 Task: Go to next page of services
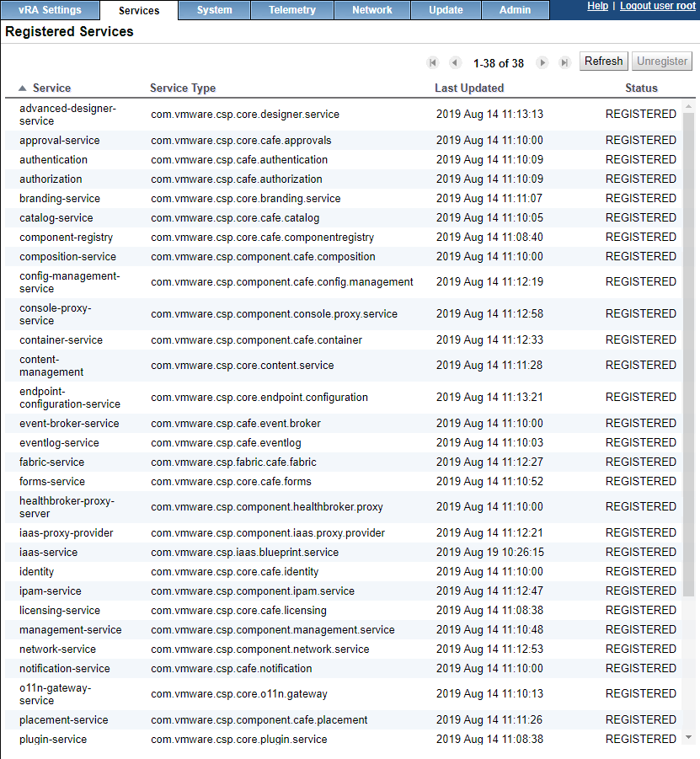[542, 62]
